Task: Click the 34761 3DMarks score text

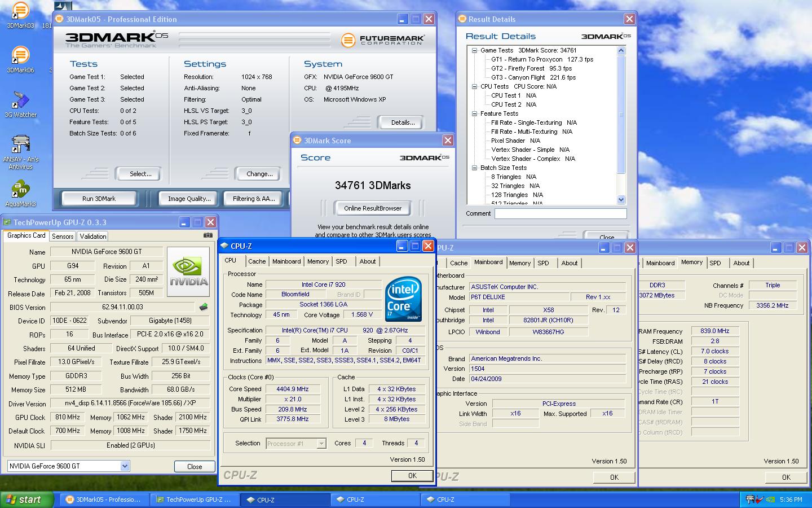Action: (373, 185)
